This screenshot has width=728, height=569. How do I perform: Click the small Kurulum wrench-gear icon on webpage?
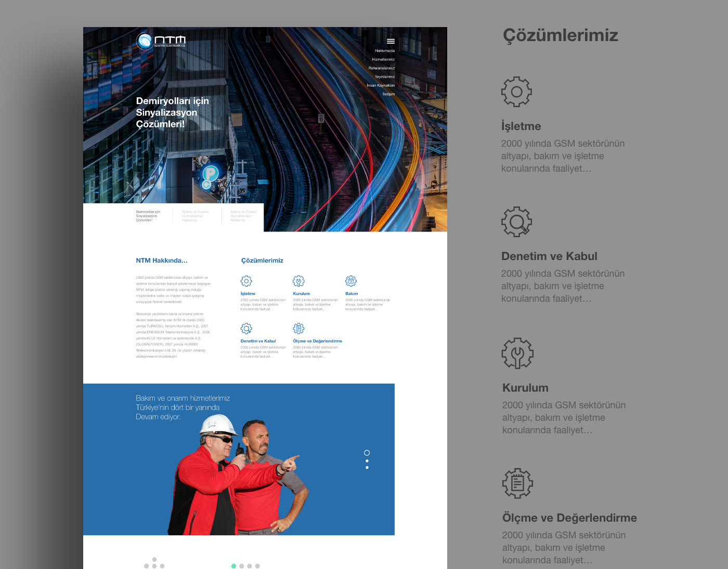coord(298,281)
